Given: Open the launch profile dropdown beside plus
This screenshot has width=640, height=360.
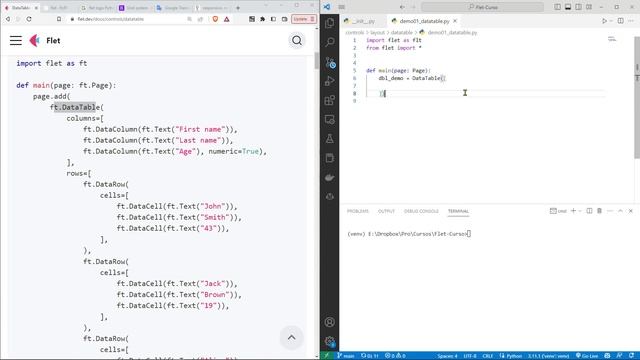Looking at the screenshot, I should 580,211.
